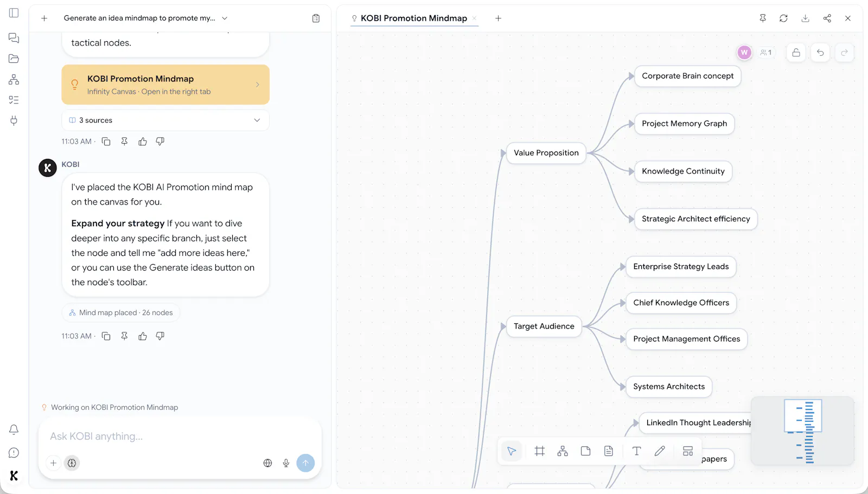Add attachment with plus in chat input
This screenshot has height=494, width=868.
[53, 463]
